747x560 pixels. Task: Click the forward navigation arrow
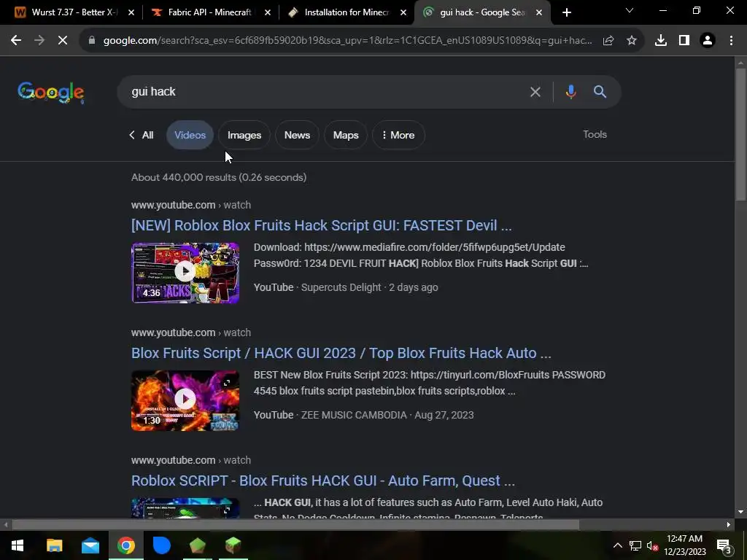(39, 41)
